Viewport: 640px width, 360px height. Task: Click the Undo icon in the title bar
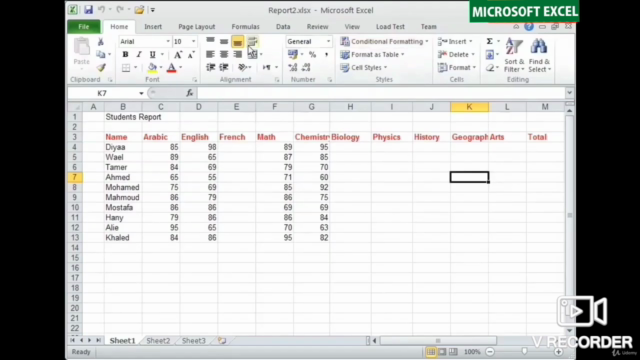101,10
